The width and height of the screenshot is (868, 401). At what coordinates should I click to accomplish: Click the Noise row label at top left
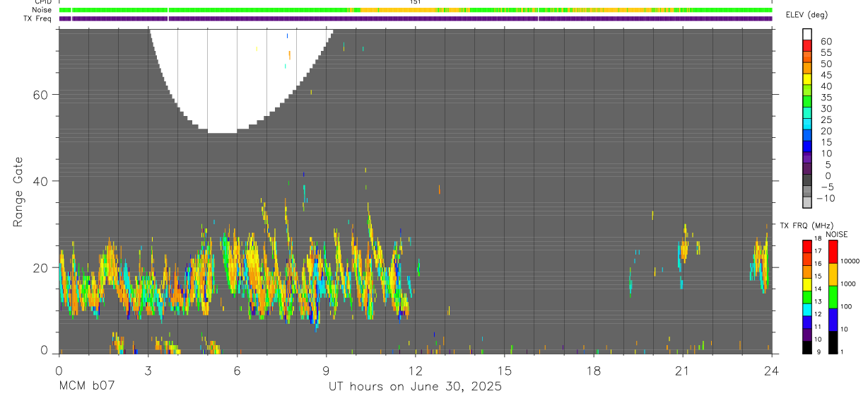pyautogui.click(x=42, y=10)
